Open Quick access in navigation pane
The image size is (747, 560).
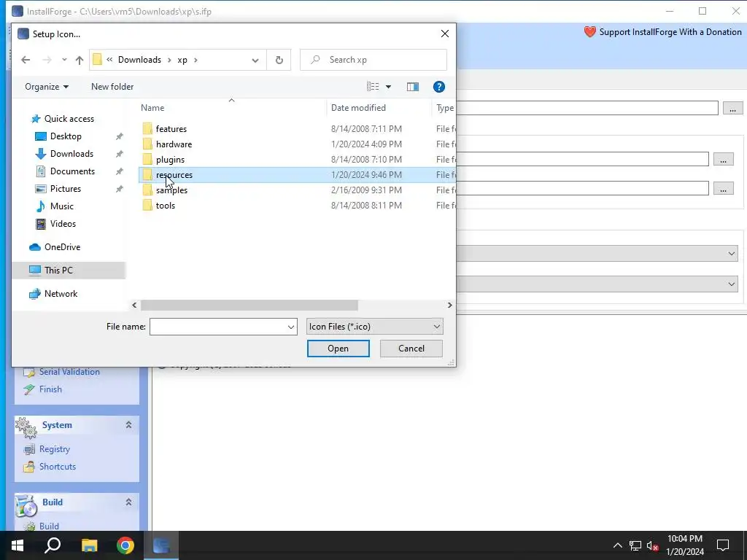coord(69,119)
